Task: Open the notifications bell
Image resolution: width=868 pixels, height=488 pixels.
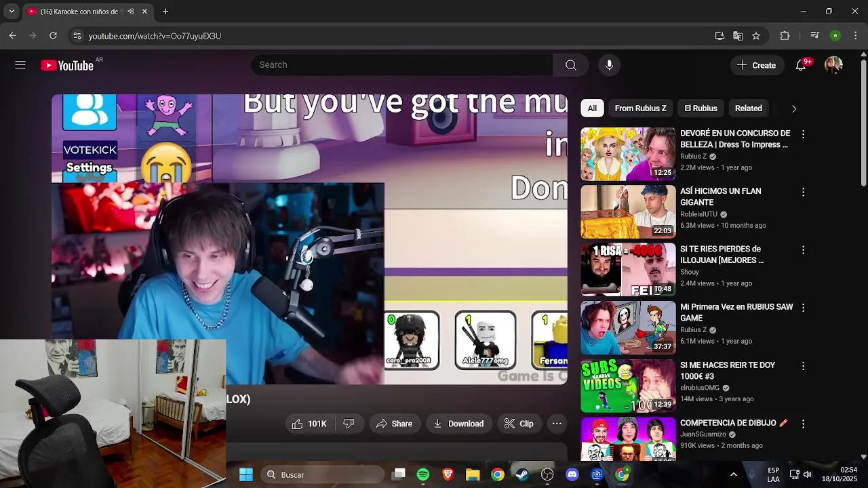Action: (801, 65)
